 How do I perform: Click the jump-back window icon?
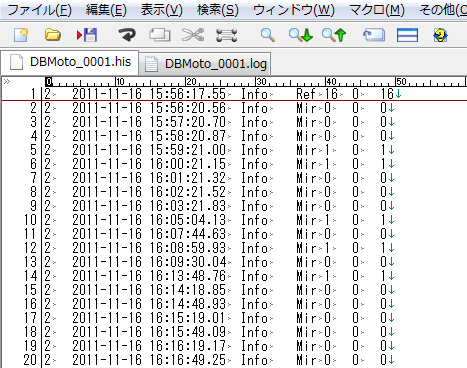click(374, 35)
